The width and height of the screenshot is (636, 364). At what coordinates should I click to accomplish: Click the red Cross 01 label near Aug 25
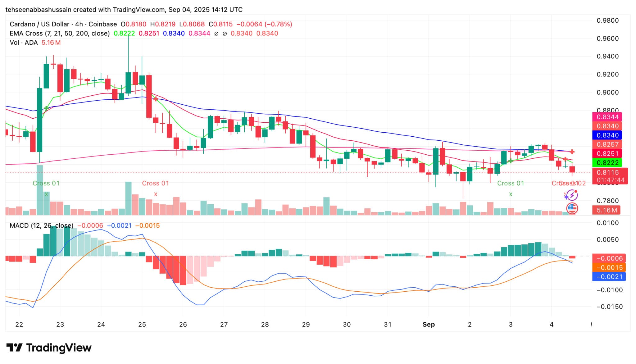(x=156, y=183)
